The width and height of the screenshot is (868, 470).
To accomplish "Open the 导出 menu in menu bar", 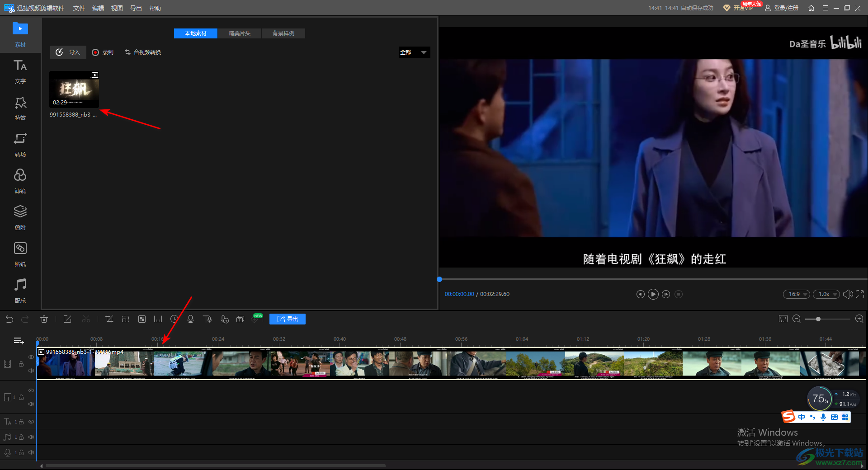I will point(136,8).
